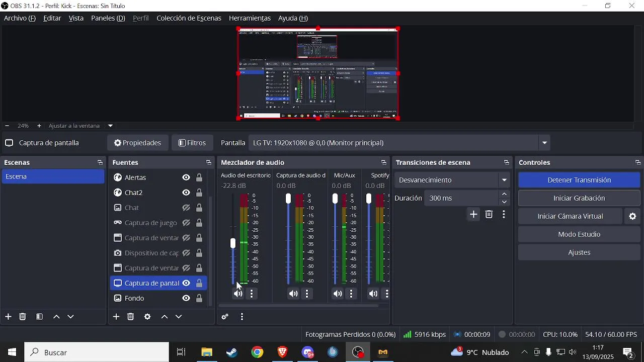Open audio mixer menu three-dot icon
The height and width of the screenshot is (362, 644).
coord(243,317)
